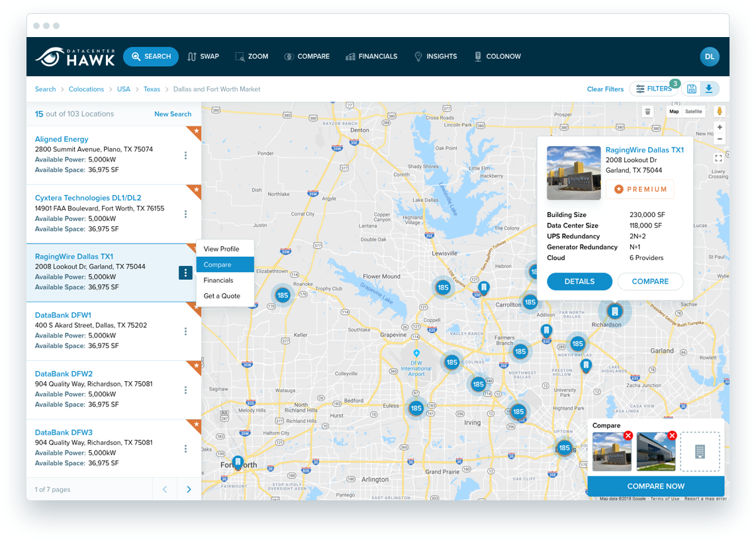This screenshot has height=540, width=756.
Task: Click the building marker above Richardson
Action: tap(615, 312)
